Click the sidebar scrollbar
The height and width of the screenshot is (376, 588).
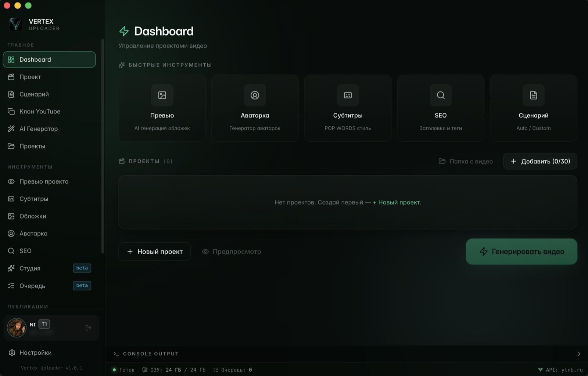(x=103, y=146)
